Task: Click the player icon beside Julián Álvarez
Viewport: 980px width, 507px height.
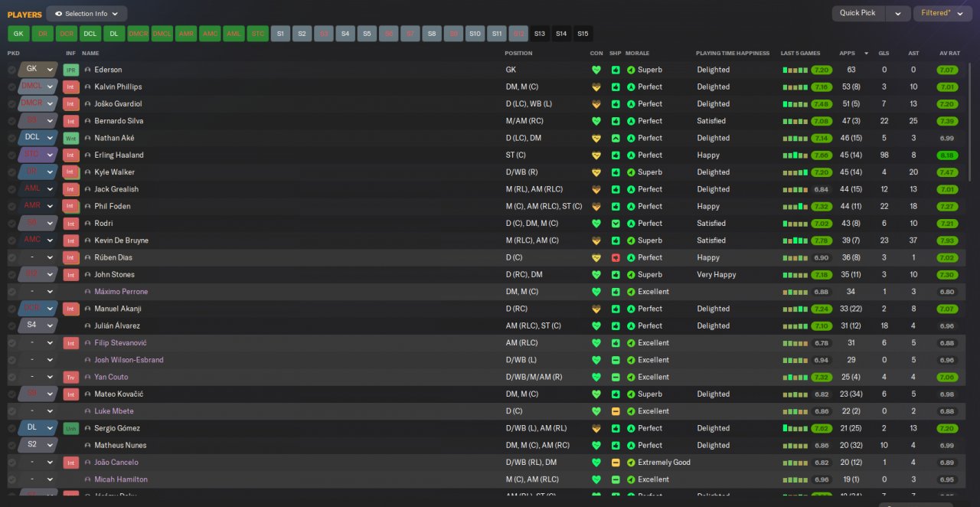Action: (87, 325)
